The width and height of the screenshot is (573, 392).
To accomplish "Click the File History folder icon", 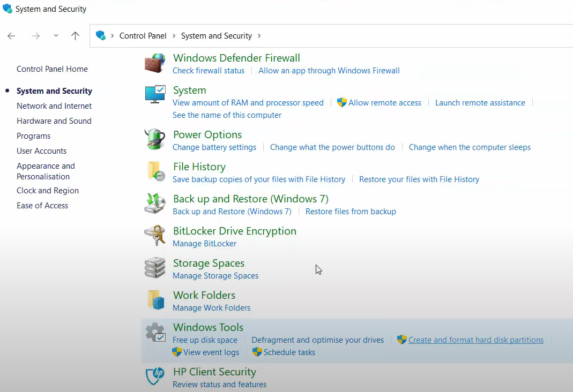I will coord(155,172).
